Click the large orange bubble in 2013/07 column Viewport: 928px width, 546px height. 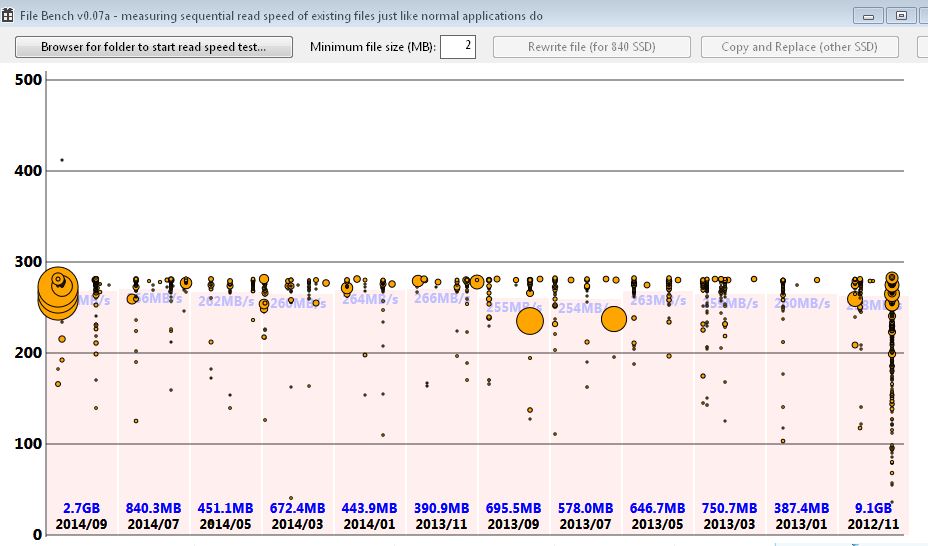[614, 319]
